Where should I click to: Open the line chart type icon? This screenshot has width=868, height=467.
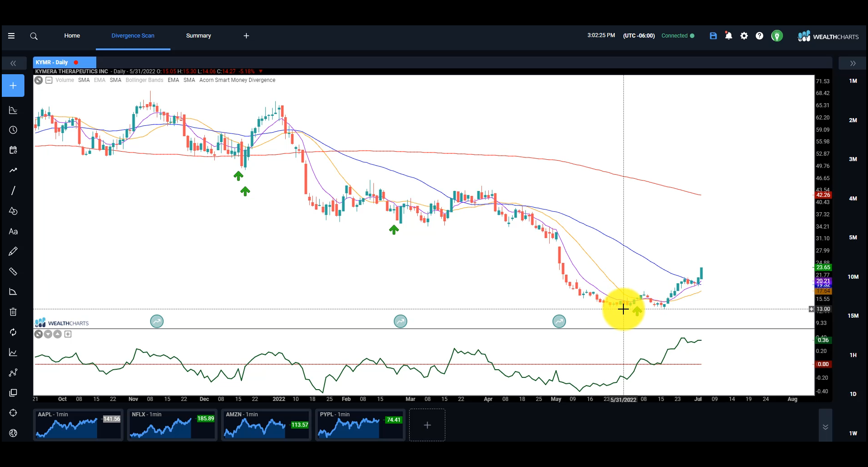[13, 353]
